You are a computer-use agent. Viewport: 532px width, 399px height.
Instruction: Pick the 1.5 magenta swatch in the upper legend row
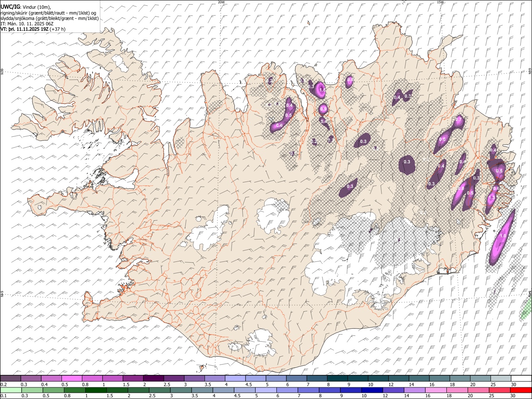coord(133,379)
